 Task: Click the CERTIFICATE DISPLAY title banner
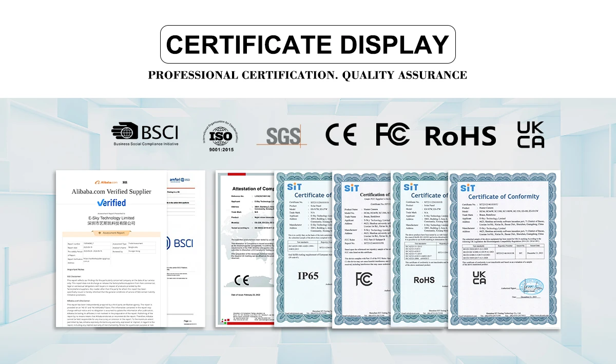(x=308, y=45)
